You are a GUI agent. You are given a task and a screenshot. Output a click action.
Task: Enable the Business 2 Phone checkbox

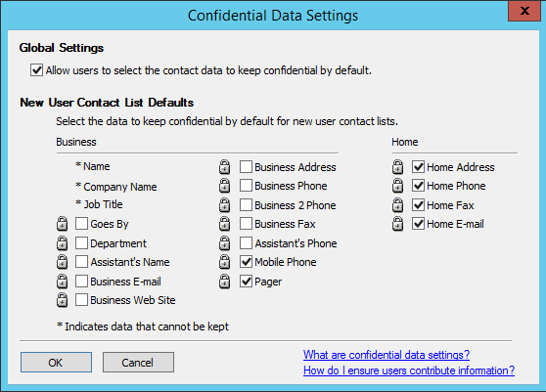click(x=246, y=205)
